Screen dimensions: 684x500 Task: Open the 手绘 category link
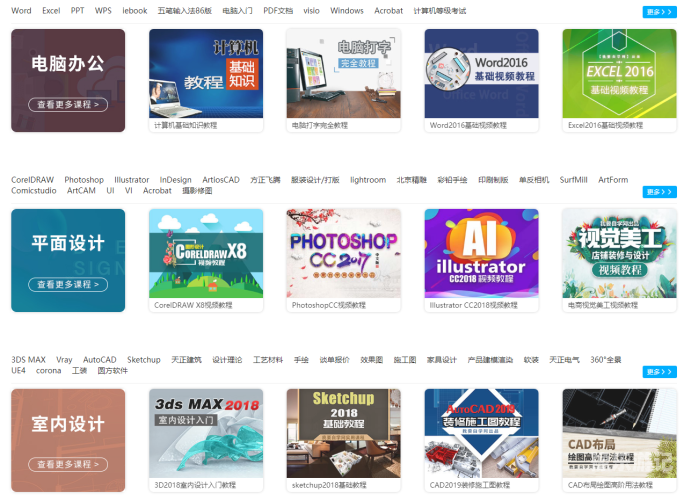point(301,360)
